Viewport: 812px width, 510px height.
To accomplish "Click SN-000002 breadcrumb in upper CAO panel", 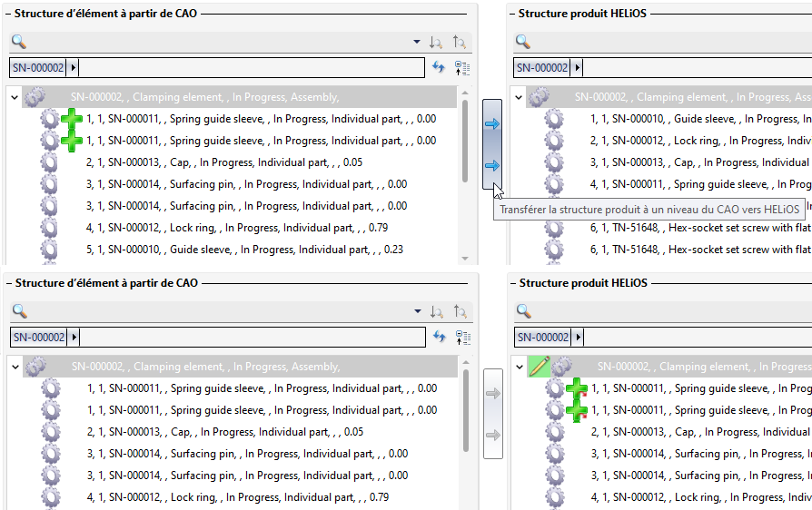I will point(38,68).
